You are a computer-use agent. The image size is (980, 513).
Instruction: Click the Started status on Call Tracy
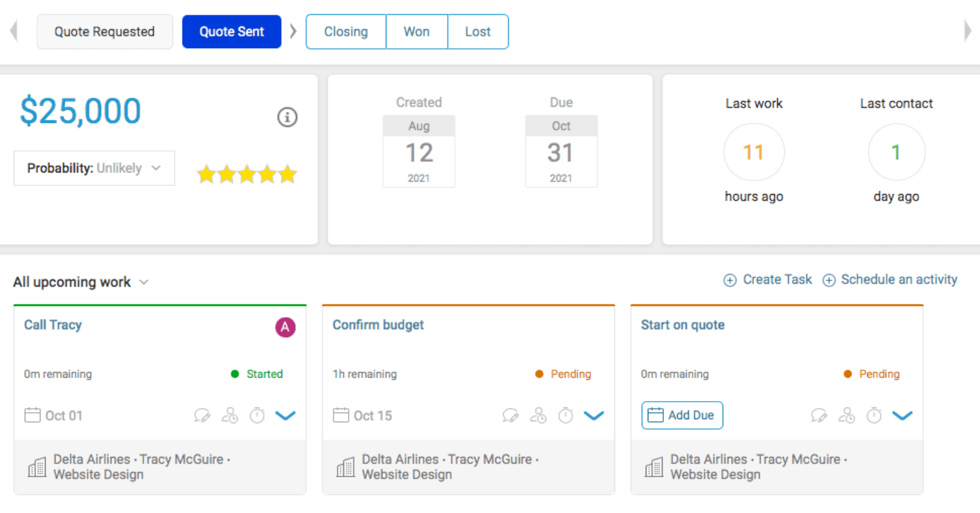pyautogui.click(x=257, y=374)
